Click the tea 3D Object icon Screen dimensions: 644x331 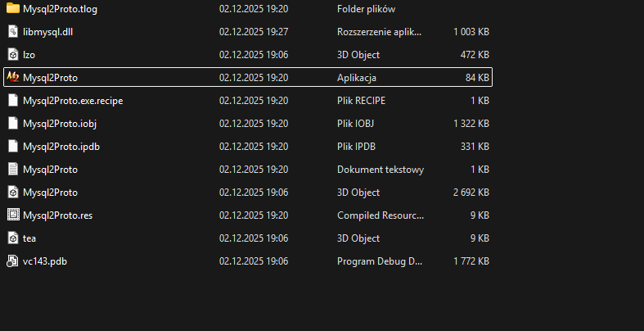13,238
